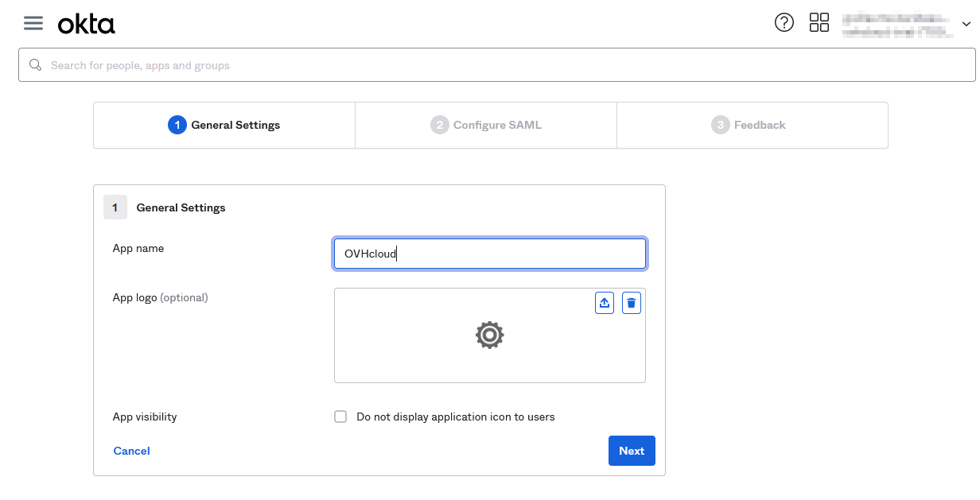
Task: Select the Feedback wizard step
Action: point(751,125)
